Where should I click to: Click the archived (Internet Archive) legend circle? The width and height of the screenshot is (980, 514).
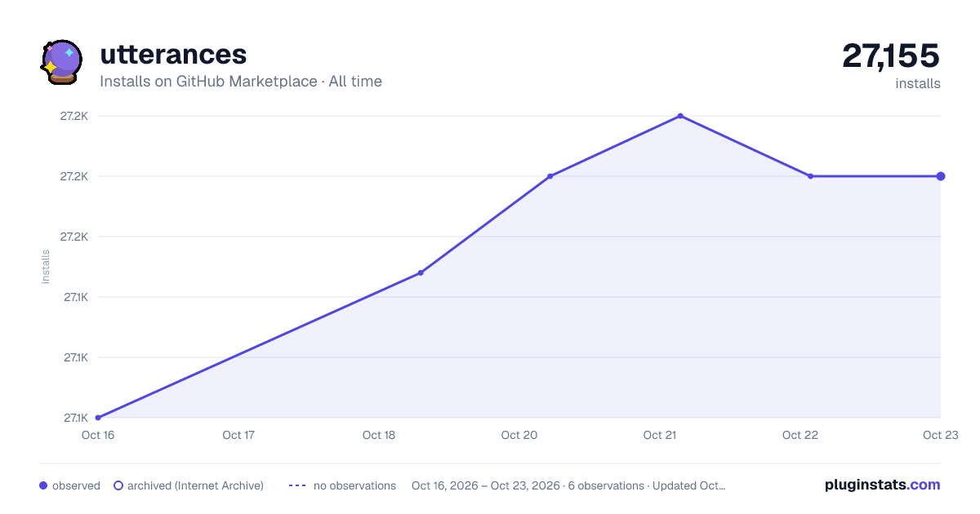118,485
